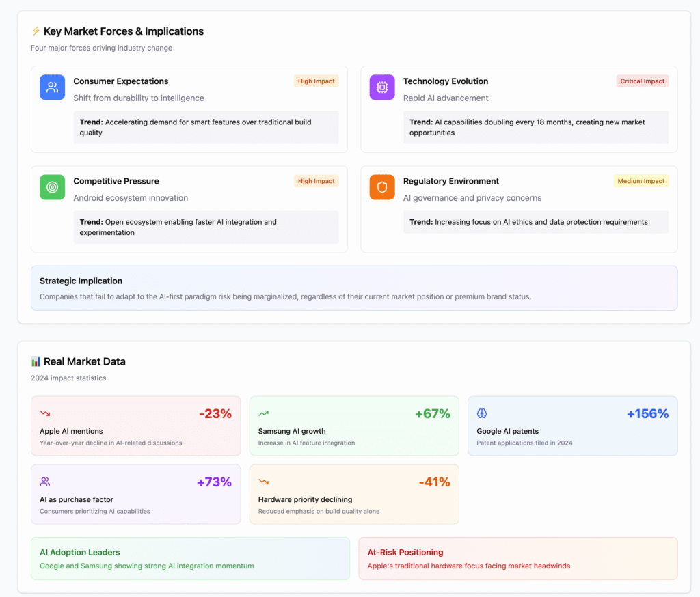Image resolution: width=700 pixels, height=597 pixels.
Task: Click the High Impact badge on Consumer Expectations
Action: pyautogui.click(x=316, y=81)
